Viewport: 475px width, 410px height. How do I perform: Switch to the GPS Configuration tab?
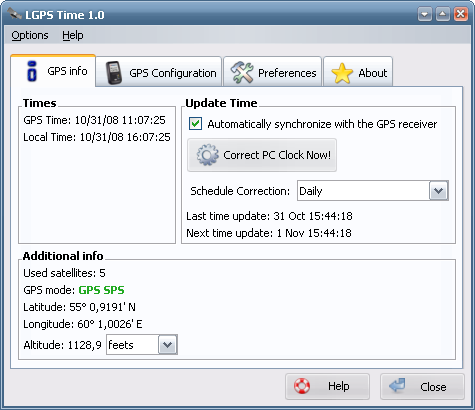(x=159, y=72)
